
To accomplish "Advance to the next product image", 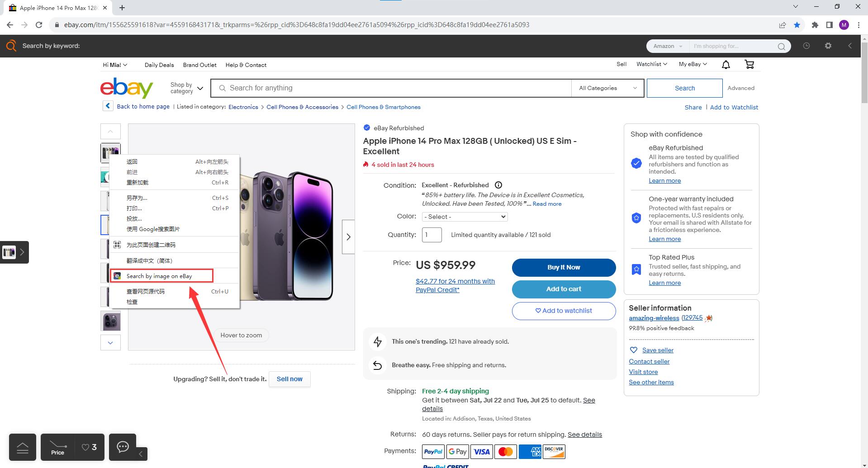I will point(348,237).
